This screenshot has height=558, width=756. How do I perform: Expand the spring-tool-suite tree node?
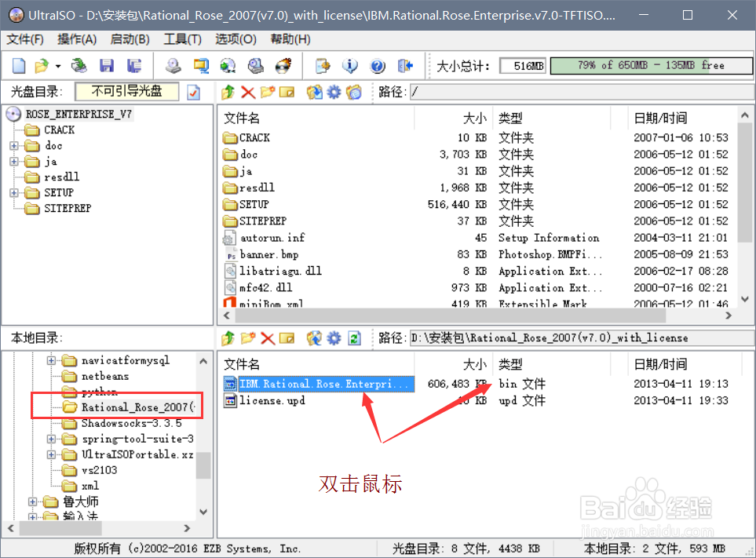tap(51, 439)
